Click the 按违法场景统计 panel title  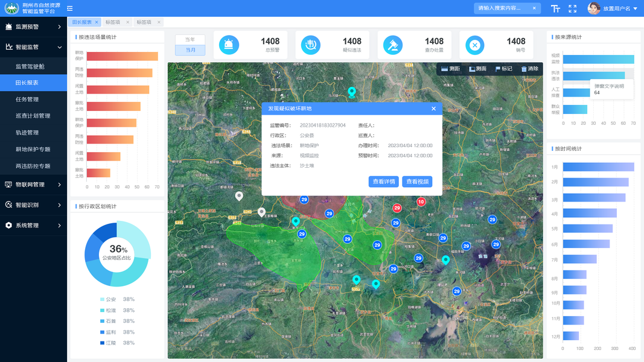coord(98,37)
